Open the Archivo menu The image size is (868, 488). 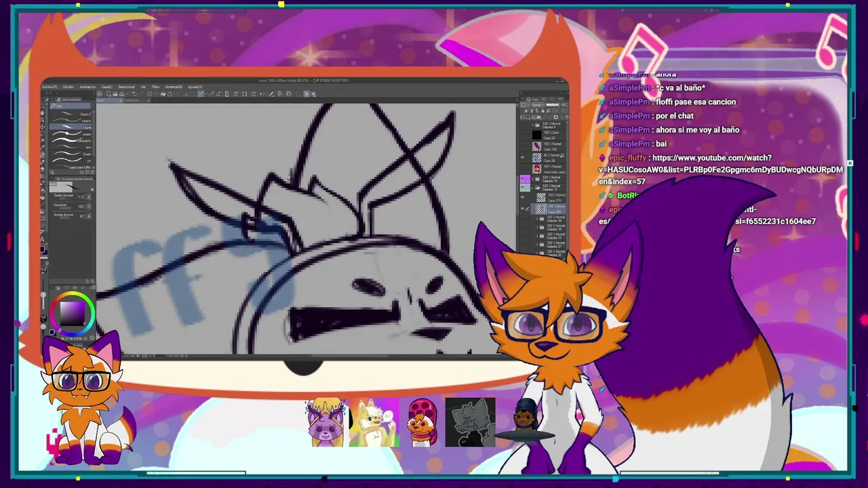pos(50,87)
